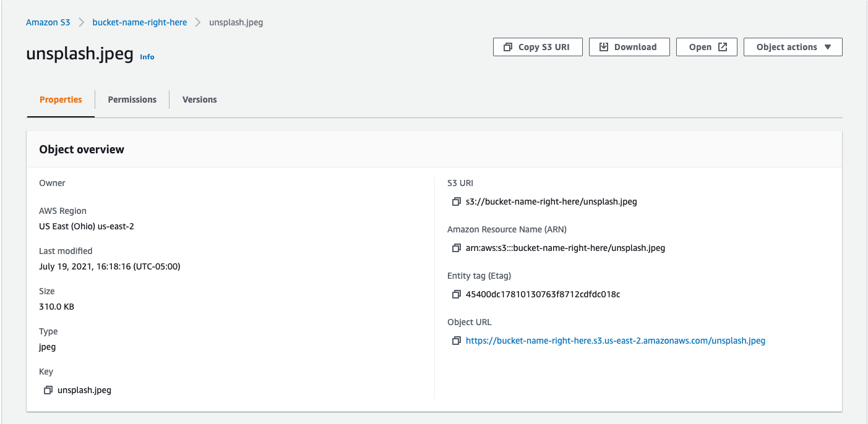Click the Type value jpeg
This screenshot has width=868, height=424.
[x=48, y=347]
